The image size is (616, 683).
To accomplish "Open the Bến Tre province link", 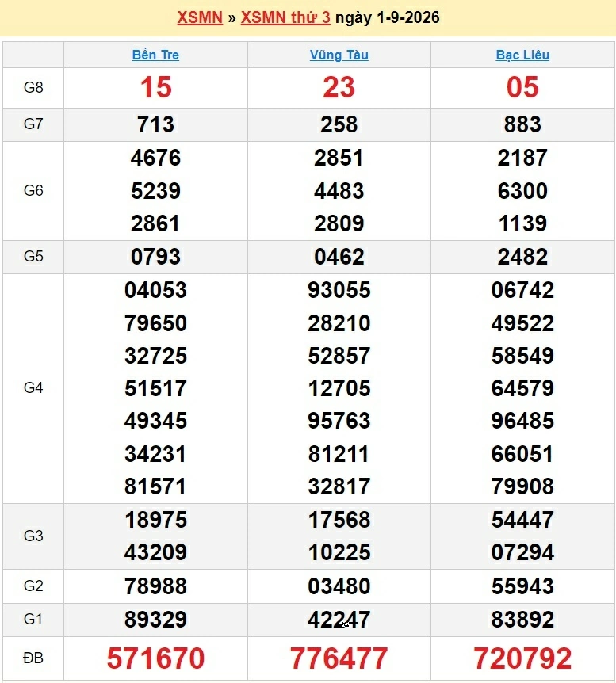I will [155, 55].
